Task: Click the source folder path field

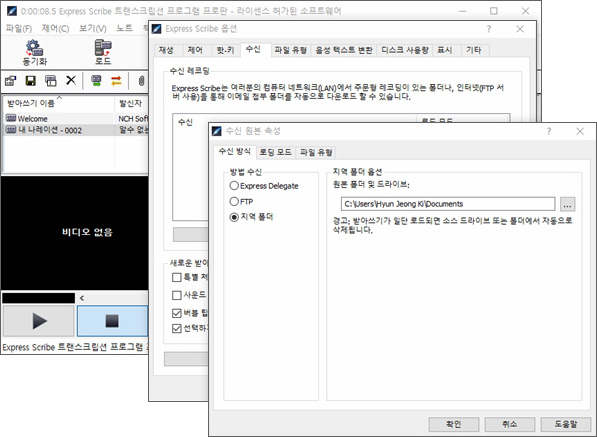Action: point(448,204)
